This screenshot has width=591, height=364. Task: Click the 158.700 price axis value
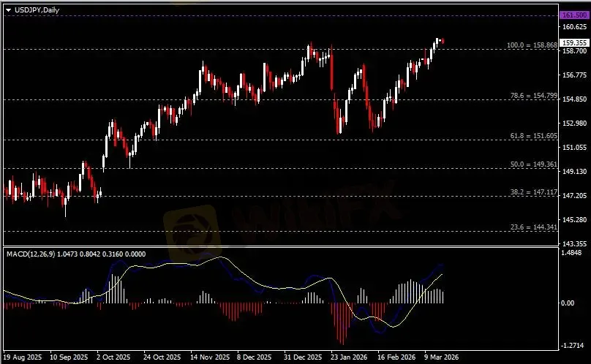[575, 51]
